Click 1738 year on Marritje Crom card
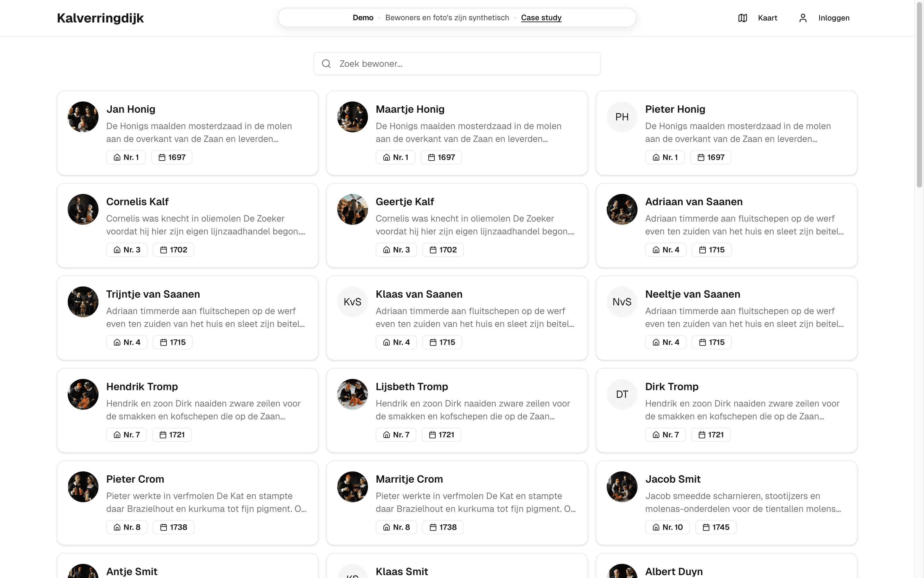Viewport: 924px width, 578px height. tap(443, 528)
